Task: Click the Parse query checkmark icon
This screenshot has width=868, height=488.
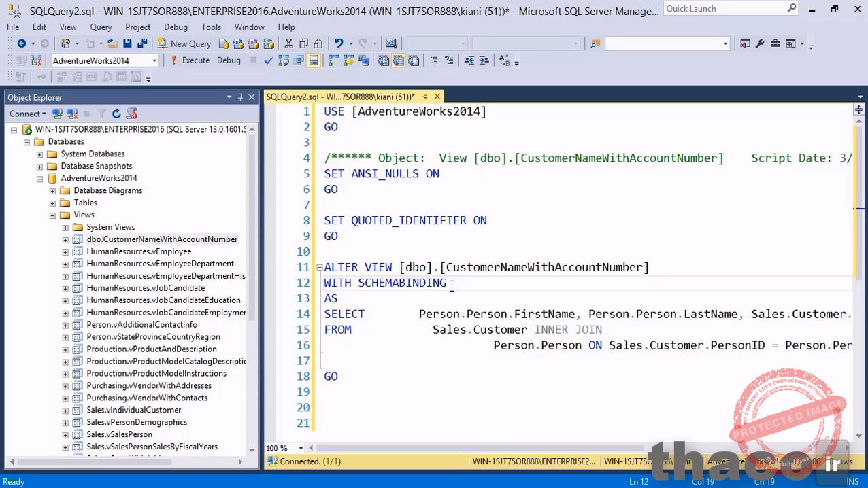Action: (269, 60)
